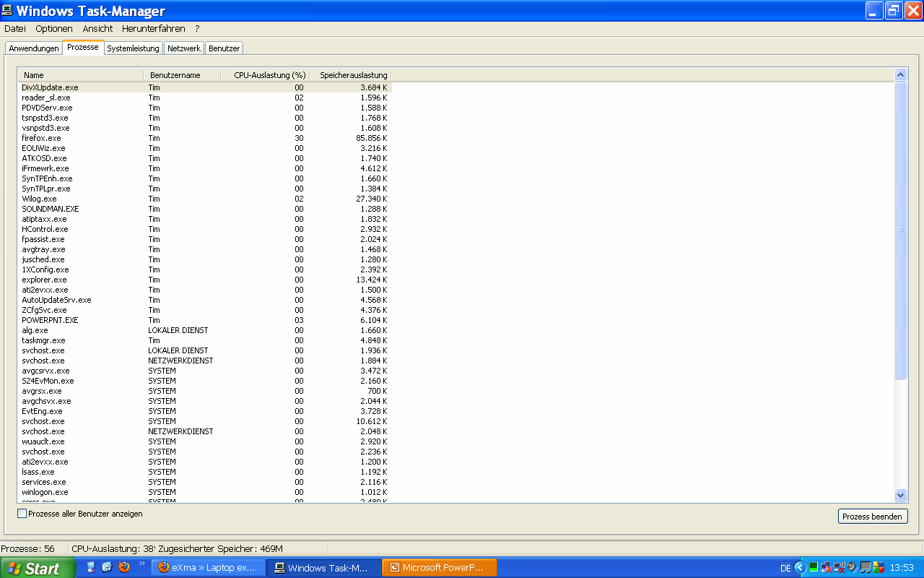
Task: Select the wuauclt.exe process
Action: (x=204, y=441)
